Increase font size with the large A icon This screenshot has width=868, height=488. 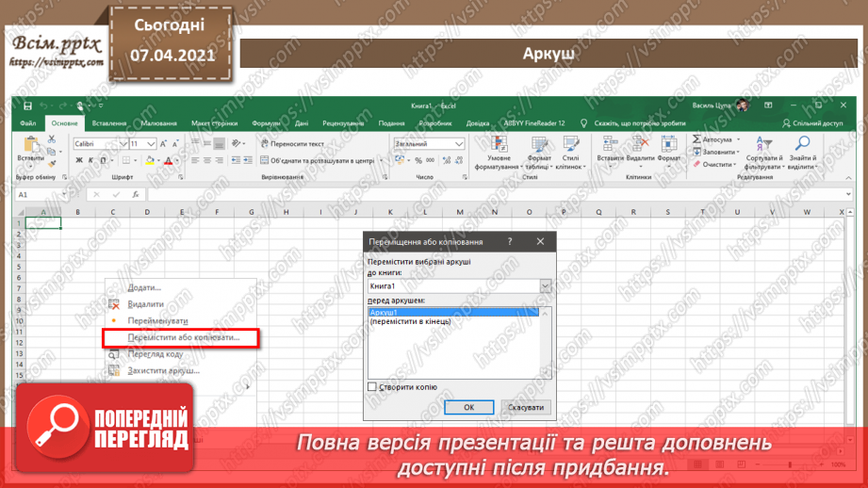(163, 144)
